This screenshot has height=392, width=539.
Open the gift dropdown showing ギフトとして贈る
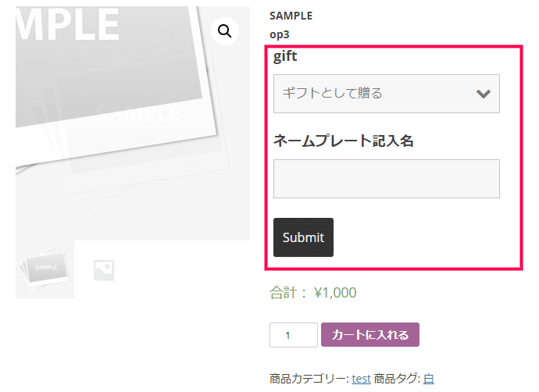tap(387, 94)
